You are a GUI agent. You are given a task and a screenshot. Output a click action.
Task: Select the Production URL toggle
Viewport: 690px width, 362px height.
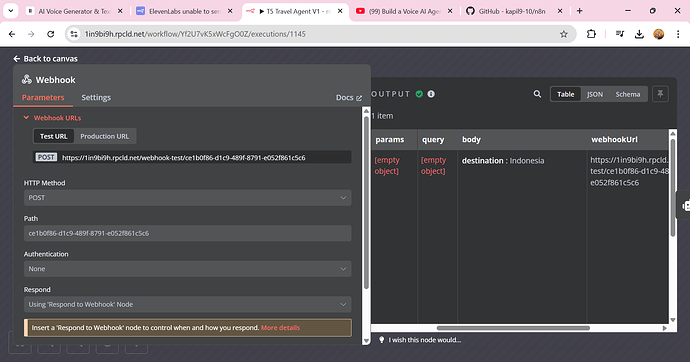click(x=105, y=136)
